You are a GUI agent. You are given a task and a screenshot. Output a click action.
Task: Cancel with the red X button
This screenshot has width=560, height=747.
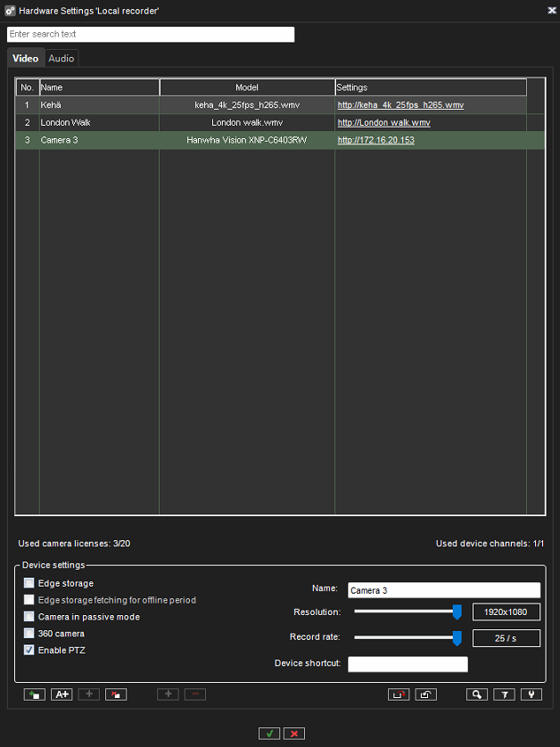click(x=294, y=734)
